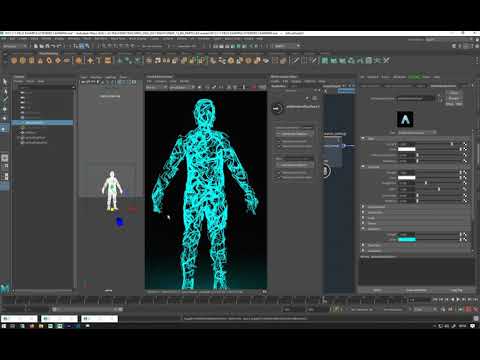The height and width of the screenshot is (360, 480).
Task: Create a polygon disc from the shelf
Action: 67,60
